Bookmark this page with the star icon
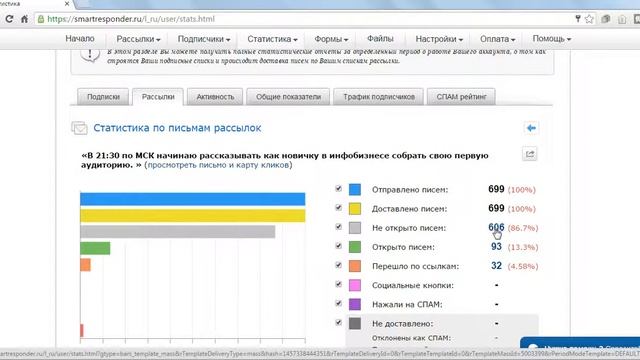This screenshot has width=640, height=360. pos(589,19)
